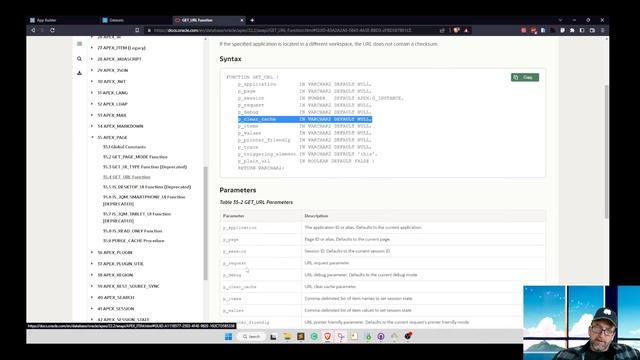Viewport: 640px width, 360px height.
Task: Click the p_application line in the syntax block
Action: (x=304, y=84)
